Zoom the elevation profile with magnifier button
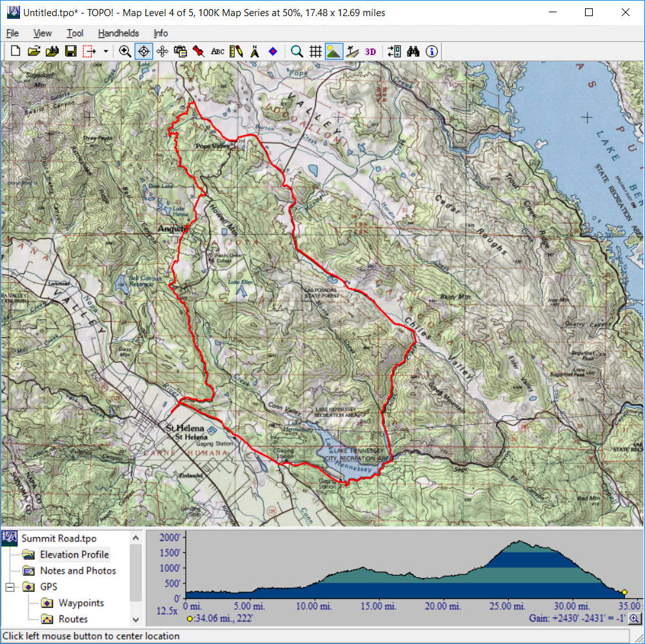The image size is (645, 644). [x=634, y=619]
